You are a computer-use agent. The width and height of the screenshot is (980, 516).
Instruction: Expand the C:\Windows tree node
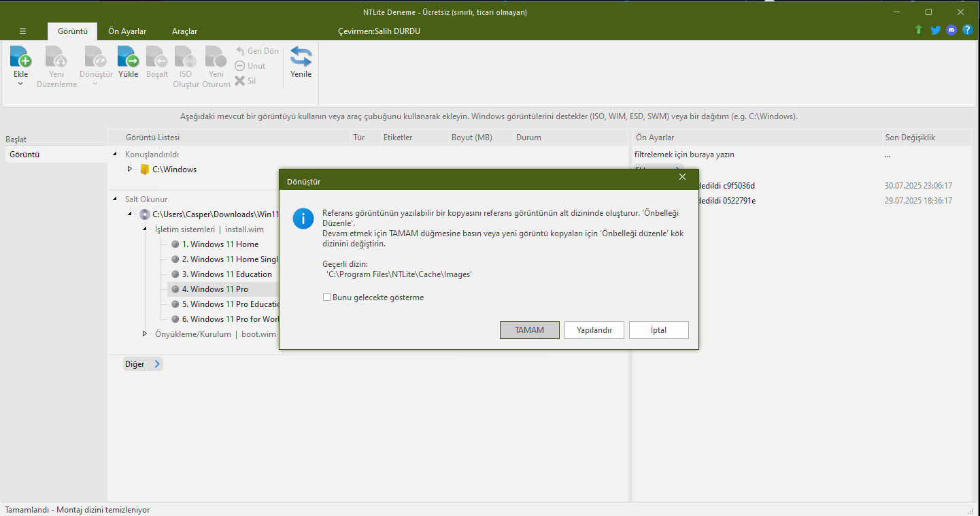coord(130,170)
